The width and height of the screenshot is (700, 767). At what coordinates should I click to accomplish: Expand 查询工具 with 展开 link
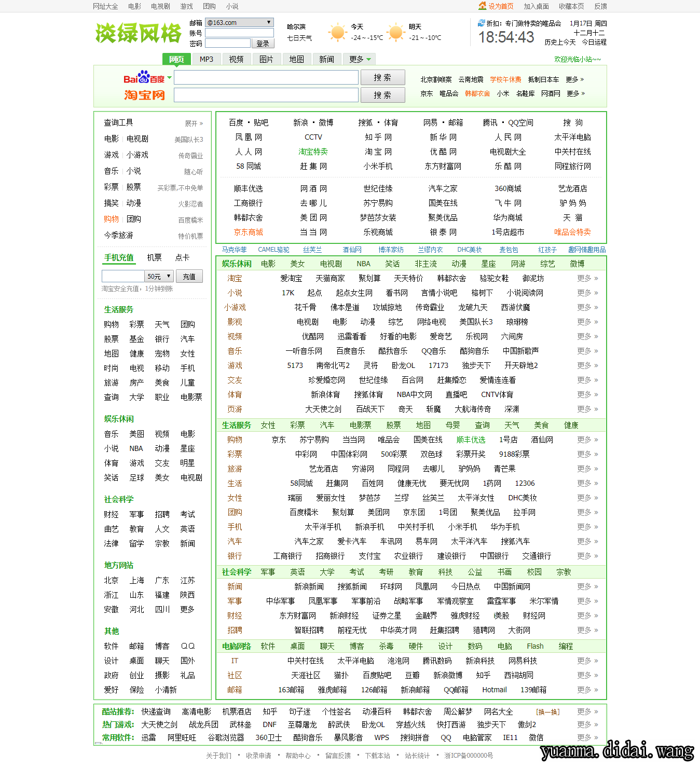pyautogui.click(x=194, y=124)
